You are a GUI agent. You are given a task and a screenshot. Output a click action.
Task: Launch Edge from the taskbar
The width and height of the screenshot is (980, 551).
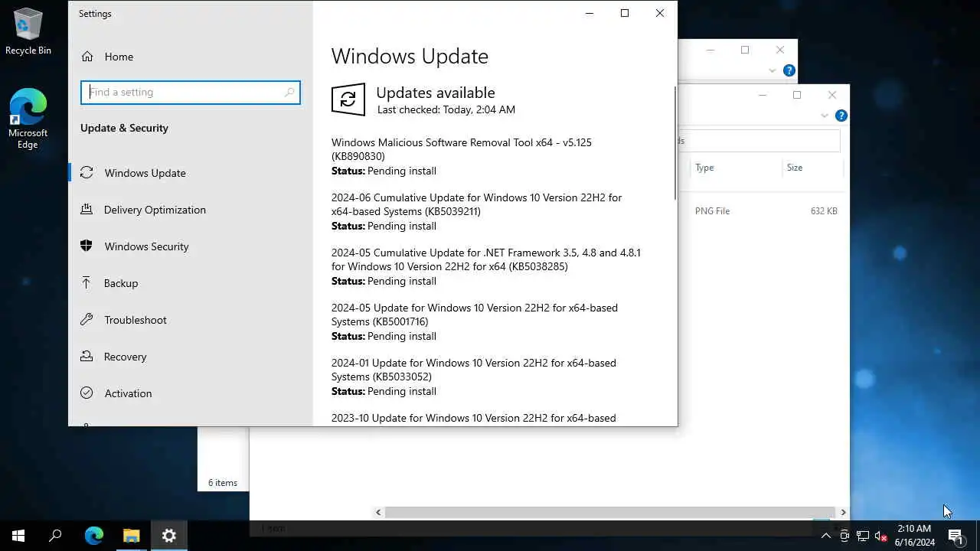(93, 536)
